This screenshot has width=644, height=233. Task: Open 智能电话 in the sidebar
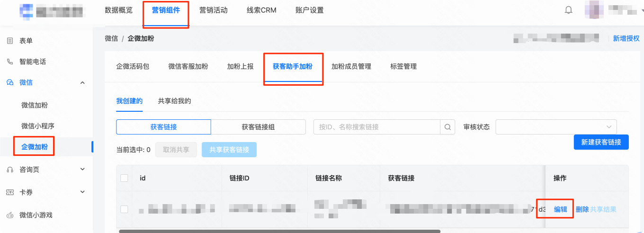pyautogui.click(x=33, y=62)
